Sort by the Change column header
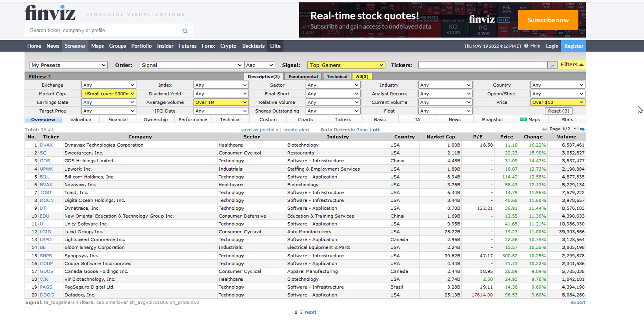644x334 pixels. pos(533,137)
